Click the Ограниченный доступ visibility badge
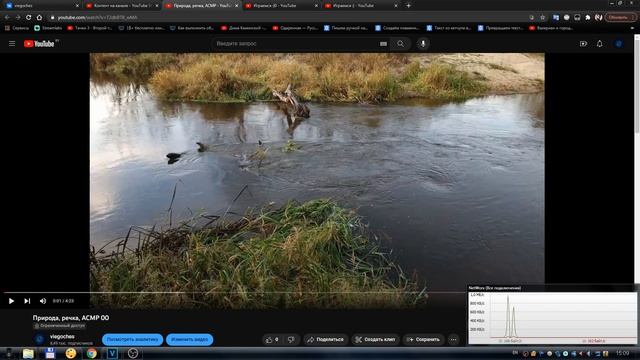 click(60, 326)
